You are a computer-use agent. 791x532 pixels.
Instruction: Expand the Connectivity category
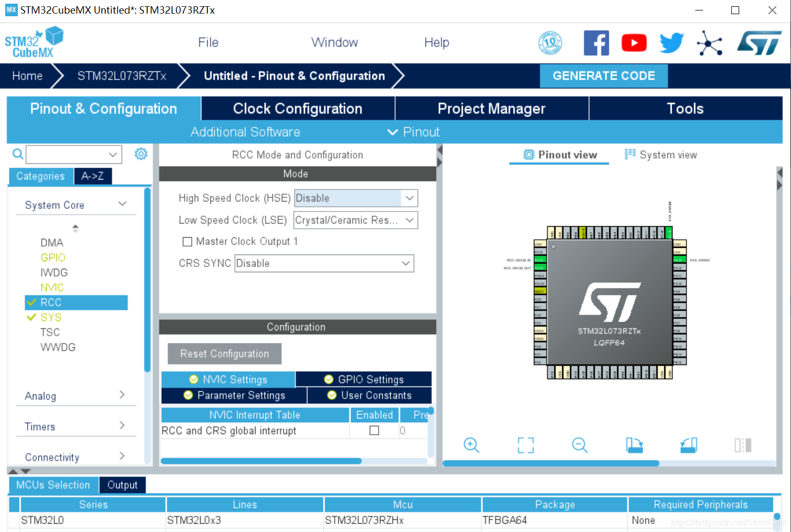122,456
